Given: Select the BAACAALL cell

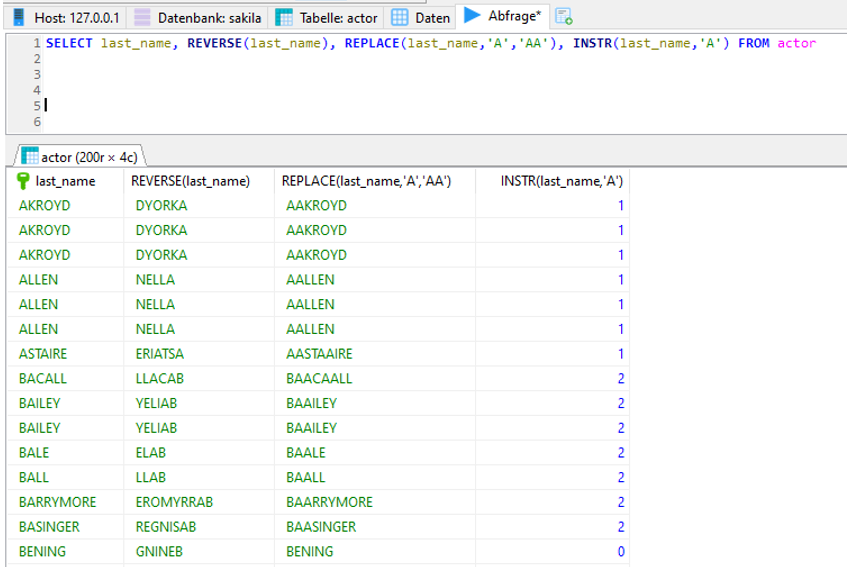Looking at the screenshot, I should 319,378.
